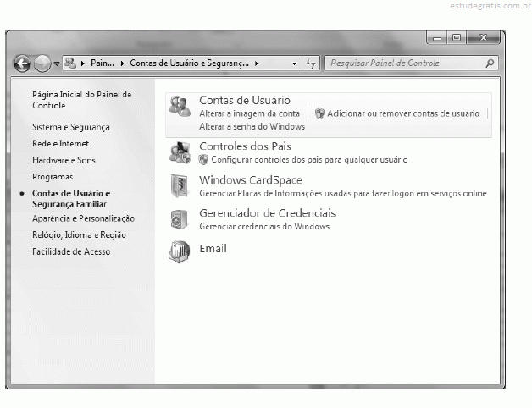532x408 pixels.
Task: Open the Contas de Usuário heading
Action: click(245, 100)
